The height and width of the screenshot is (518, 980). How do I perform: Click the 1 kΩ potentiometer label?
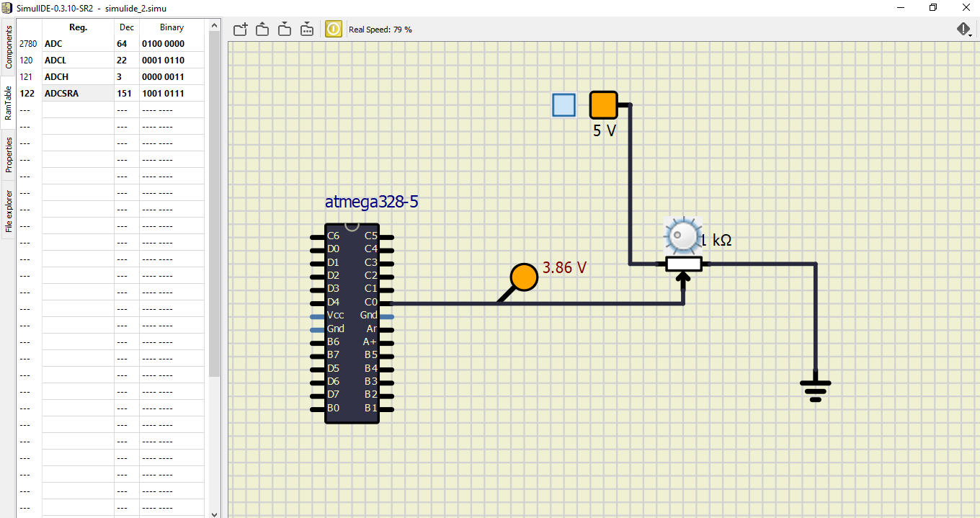[718, 241]
